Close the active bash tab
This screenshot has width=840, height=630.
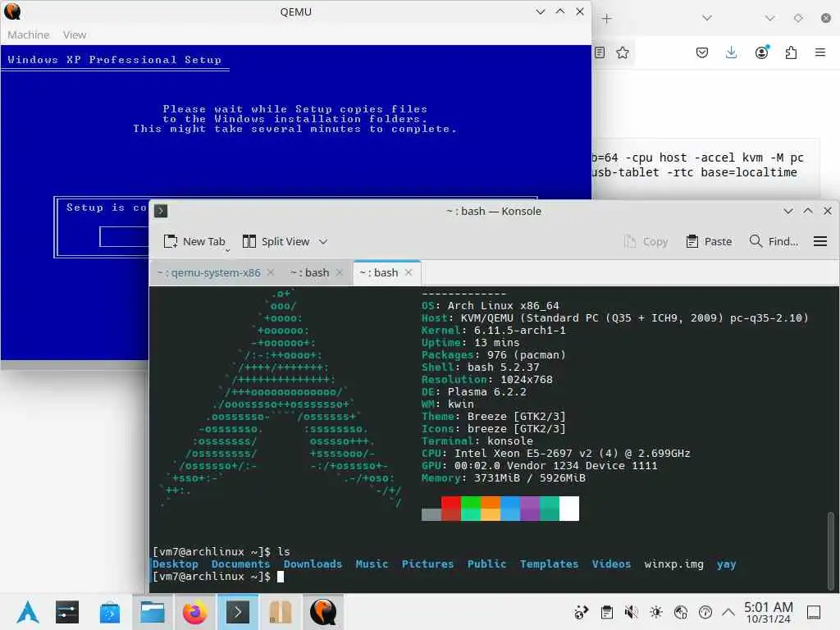pyautogui.click(x=409, y=272)
